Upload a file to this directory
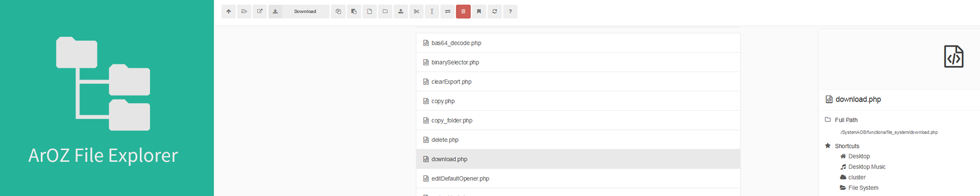980x196 pixels. pos(401,11)
